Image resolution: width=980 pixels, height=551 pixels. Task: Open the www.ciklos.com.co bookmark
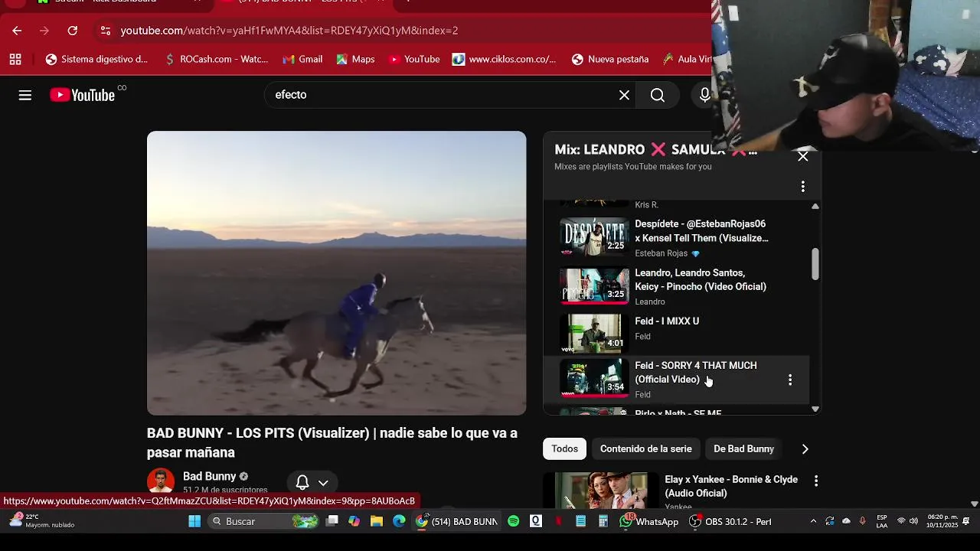505,59
